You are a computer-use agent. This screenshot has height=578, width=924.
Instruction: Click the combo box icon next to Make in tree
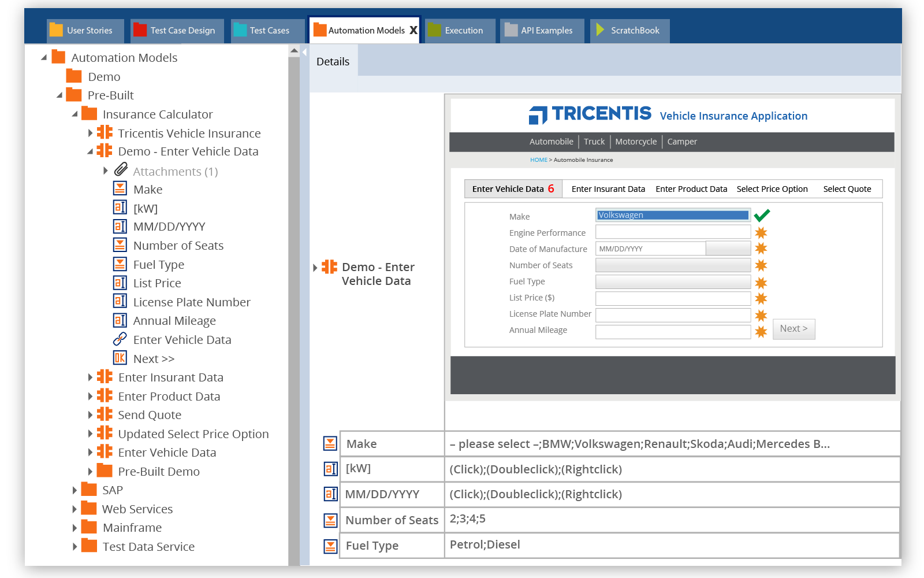point(120,188)
